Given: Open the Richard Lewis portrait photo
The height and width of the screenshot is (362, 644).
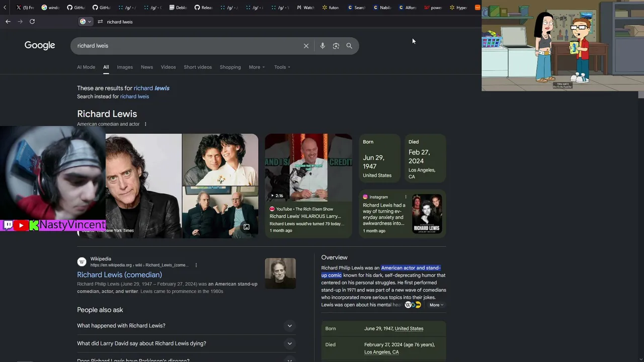Looking at the screenshot, I should (143, 186).
